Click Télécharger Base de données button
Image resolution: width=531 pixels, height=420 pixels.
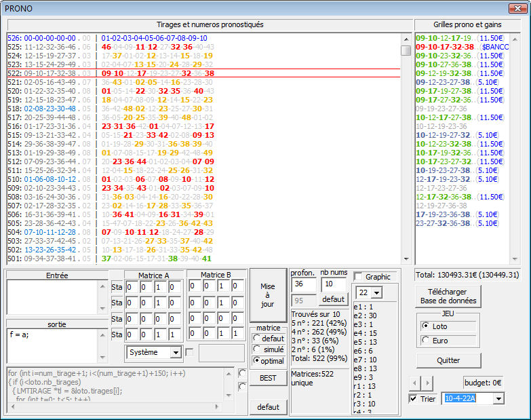[448, 296]
